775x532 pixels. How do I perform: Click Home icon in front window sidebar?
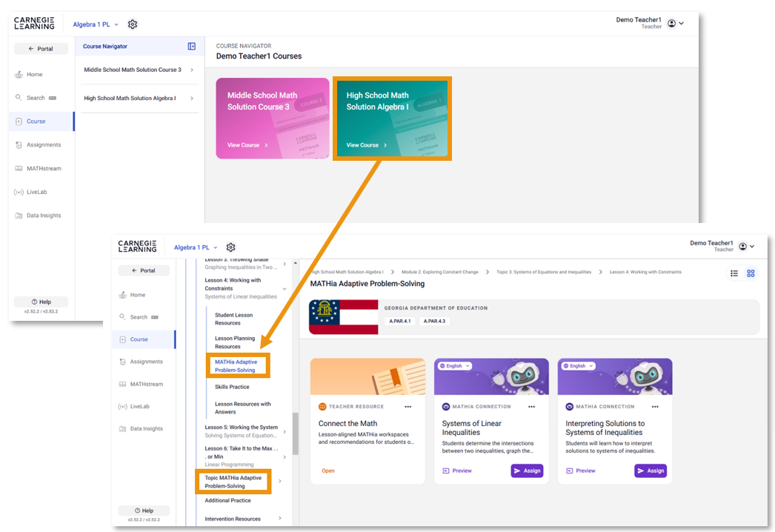122,295
